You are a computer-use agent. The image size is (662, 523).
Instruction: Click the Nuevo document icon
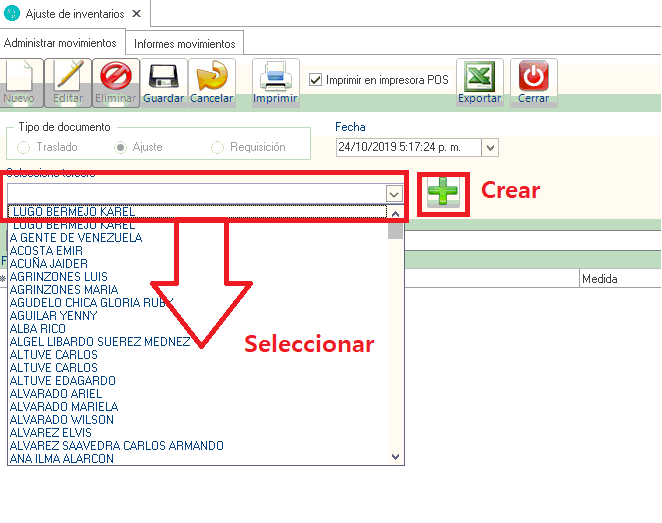(x=19, y=78)
